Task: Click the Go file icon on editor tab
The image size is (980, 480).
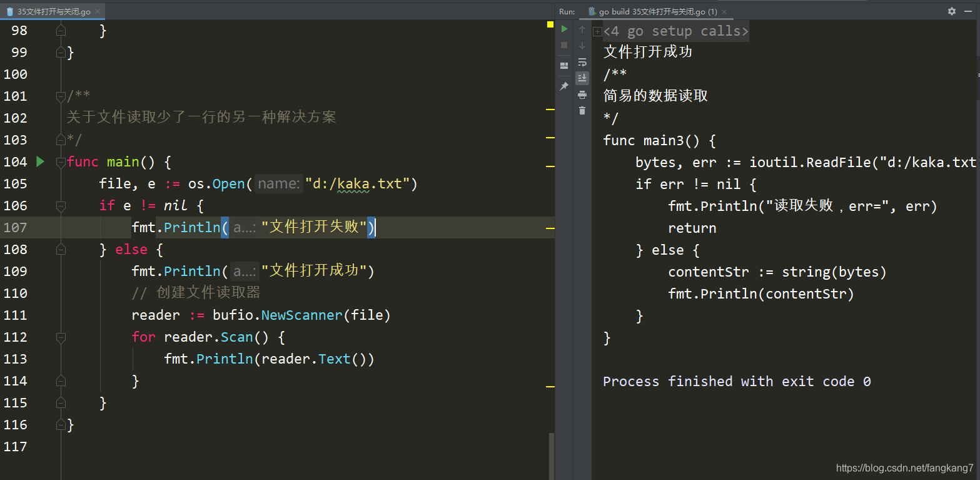Action: tap(10, 11)
